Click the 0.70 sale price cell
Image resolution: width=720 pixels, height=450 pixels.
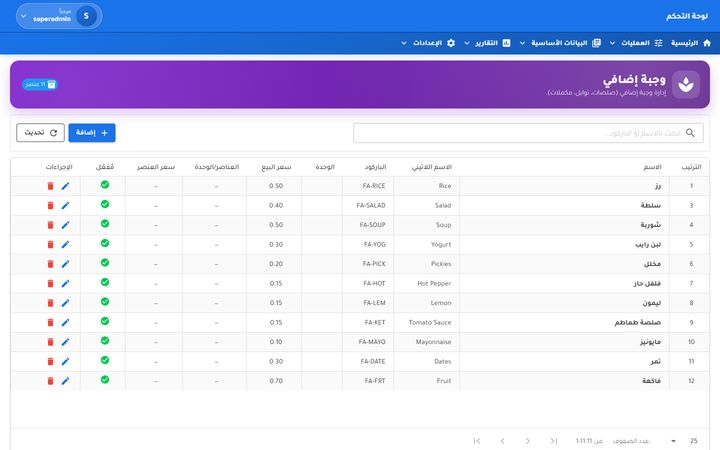(276, 381)
